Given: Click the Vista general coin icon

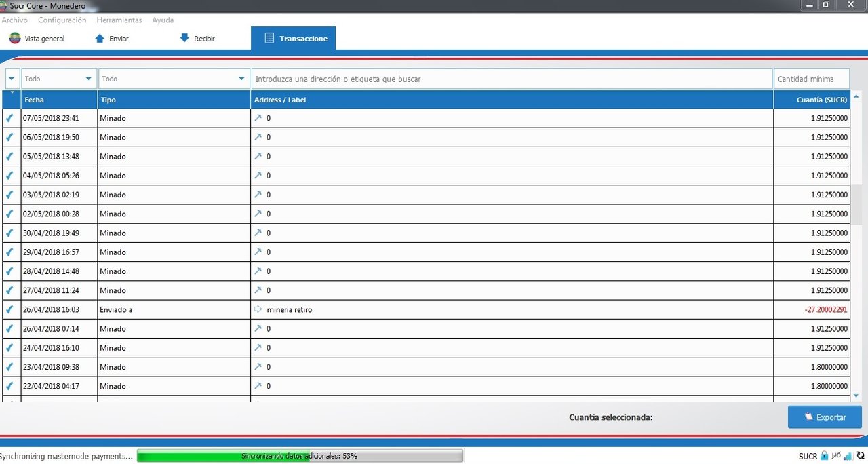Looking at the screenshot, I should [15, 38].
